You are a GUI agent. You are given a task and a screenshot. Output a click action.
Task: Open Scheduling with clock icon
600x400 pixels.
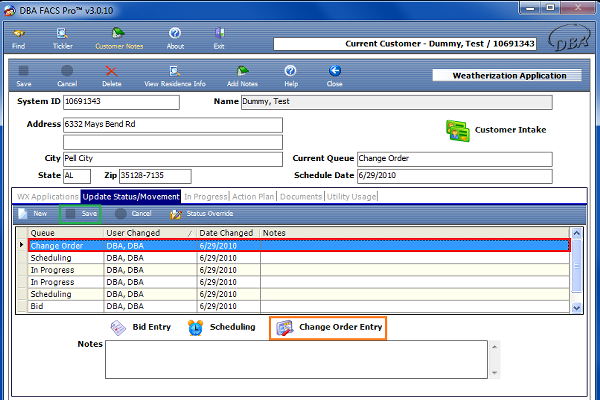pos(222,328)
